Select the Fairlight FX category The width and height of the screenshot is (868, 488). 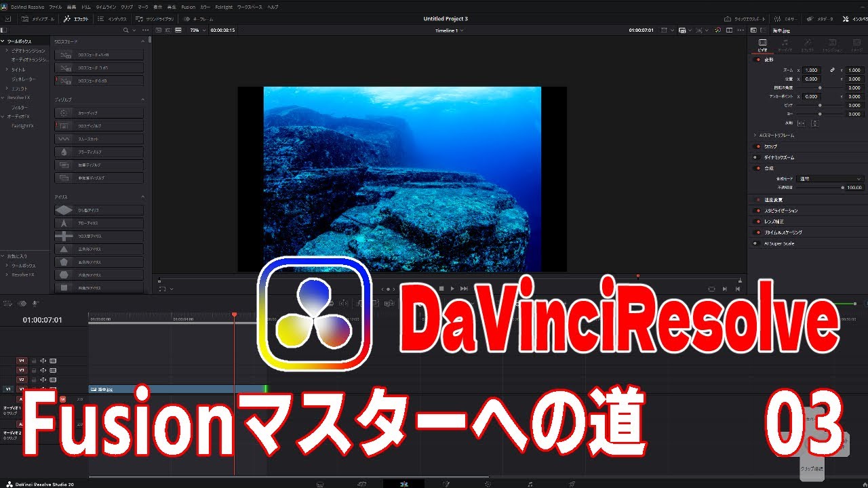click(x=22, y=126)
